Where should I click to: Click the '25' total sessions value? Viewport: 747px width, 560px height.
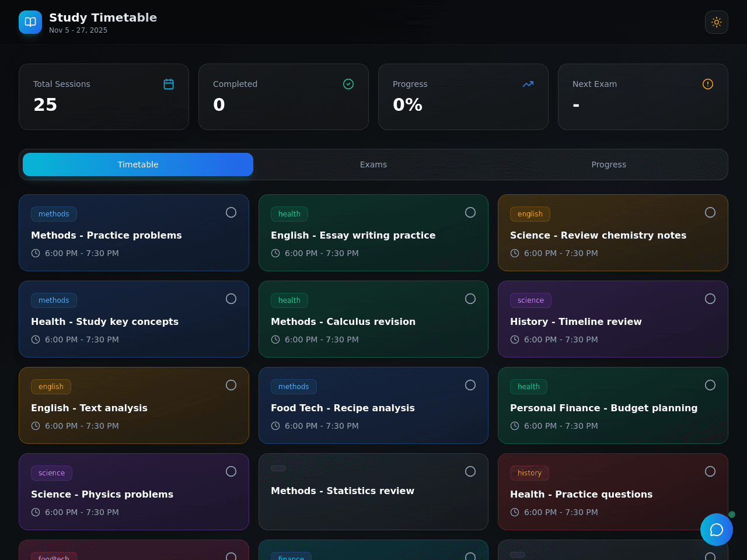click(x=45, y=105)
